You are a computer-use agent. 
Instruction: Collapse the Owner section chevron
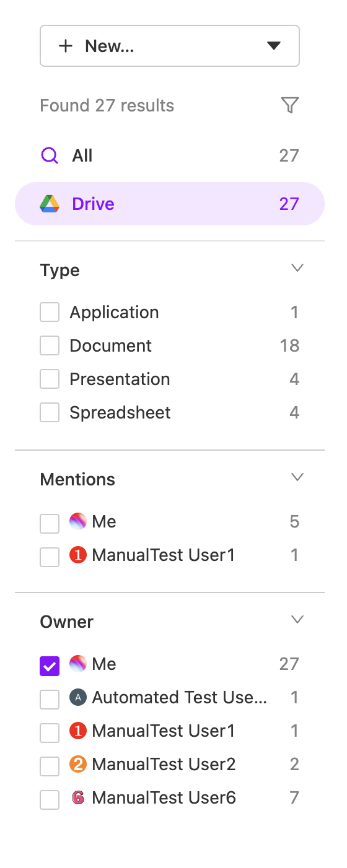click(x=297, y=620)
